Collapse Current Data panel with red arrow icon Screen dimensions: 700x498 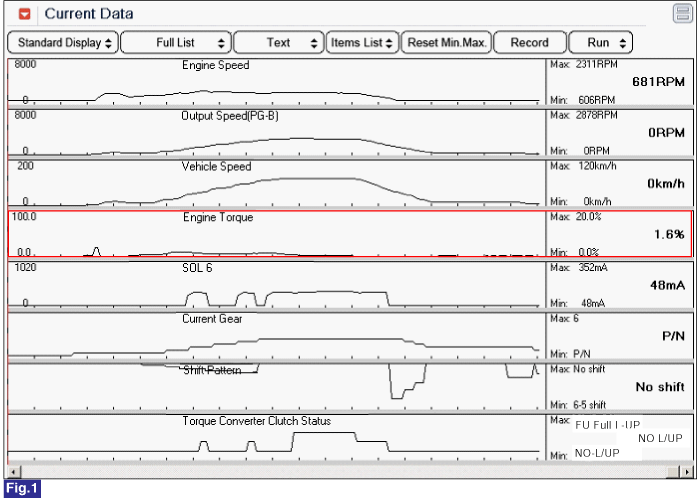25,14
